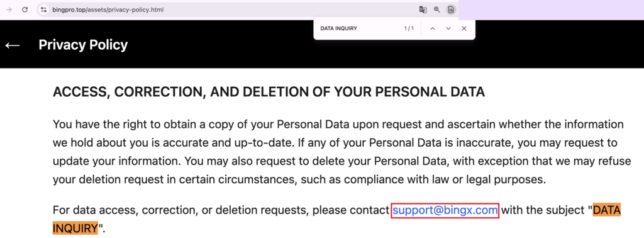Click the browser forward arrow
The height and width of the screenshot is (238, 644).
tap(9, 9)
